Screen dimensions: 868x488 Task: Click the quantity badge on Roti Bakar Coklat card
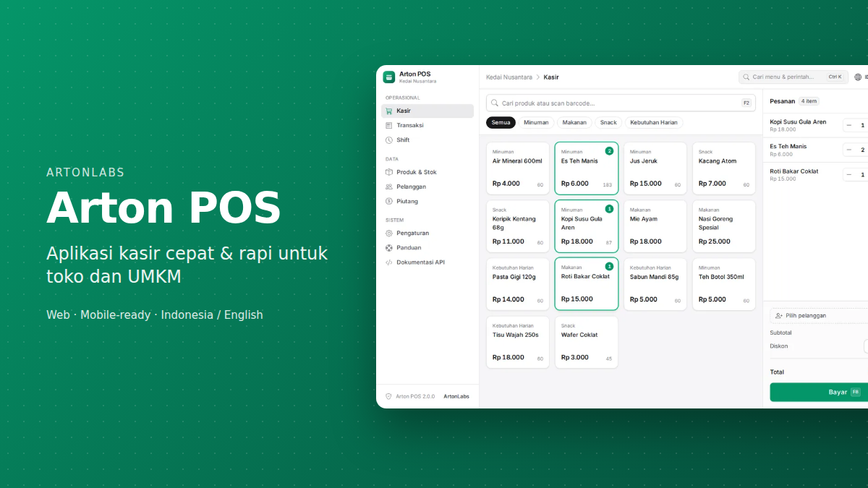pyautogui.click(x=609, y=266)
